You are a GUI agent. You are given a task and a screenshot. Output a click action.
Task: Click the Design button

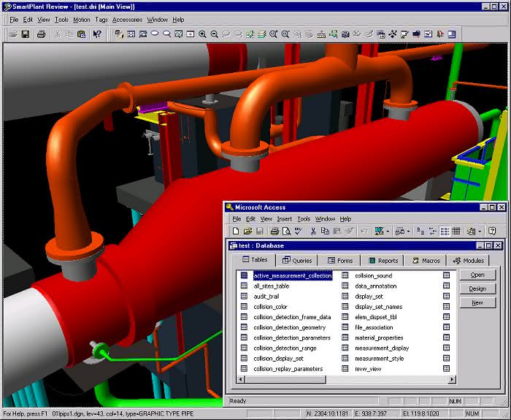[477, 289]
